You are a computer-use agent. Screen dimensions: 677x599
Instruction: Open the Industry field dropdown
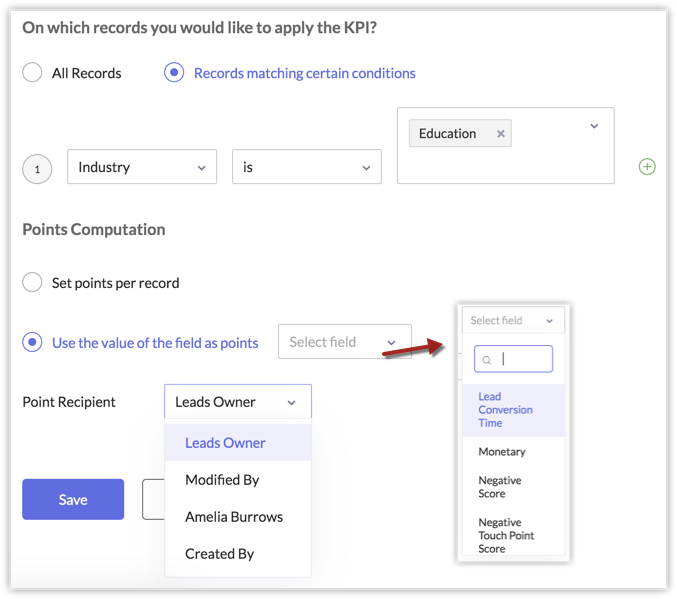142,167
